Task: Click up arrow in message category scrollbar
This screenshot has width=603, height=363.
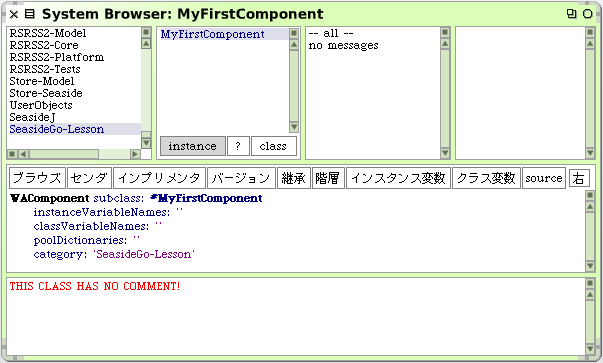Action: coord(445,44)
